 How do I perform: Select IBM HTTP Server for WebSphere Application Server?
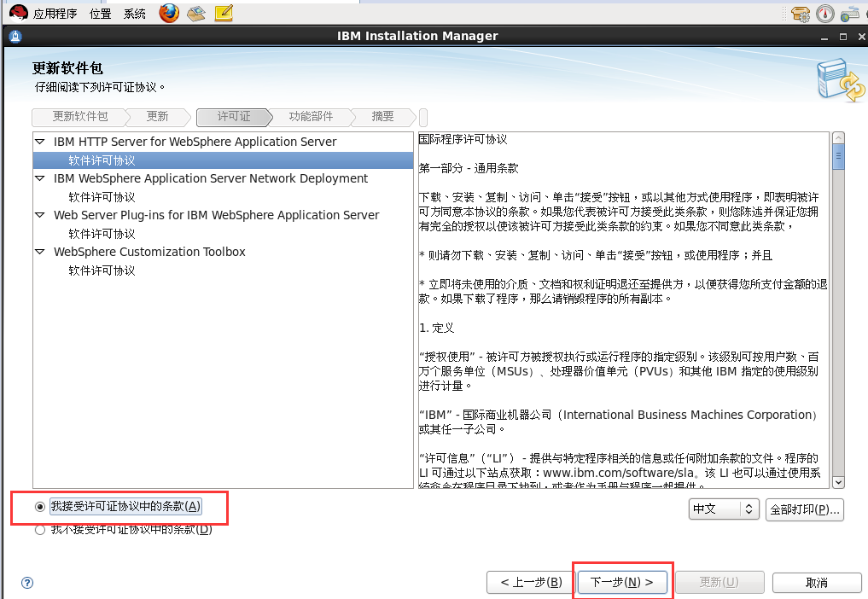(195, 142)
